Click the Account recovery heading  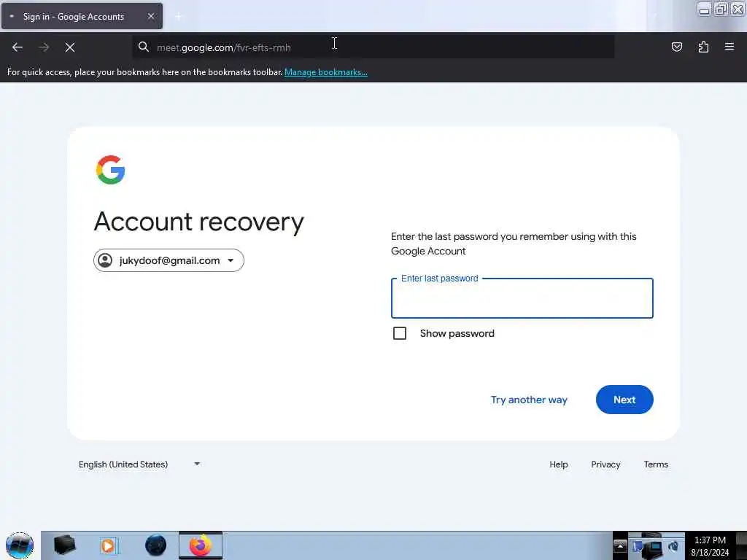198,222
